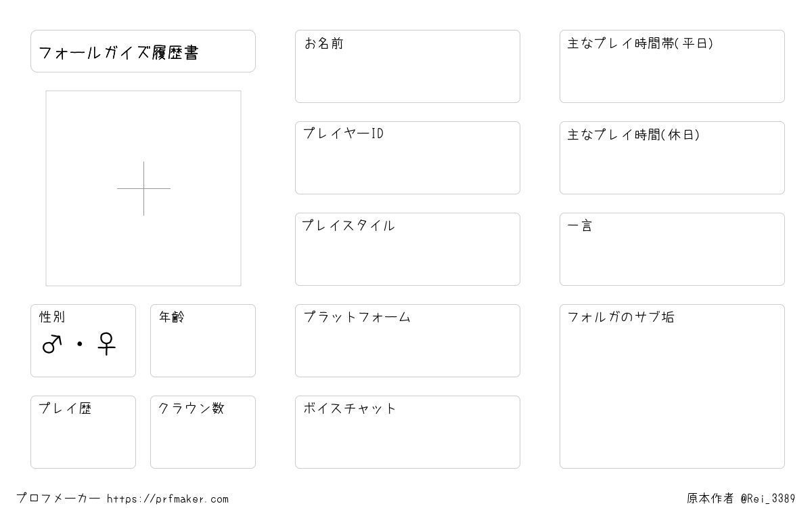Click the プレイヤーID field
The image size is (812, 508).
pyautogui.click(x=407, y=158)
